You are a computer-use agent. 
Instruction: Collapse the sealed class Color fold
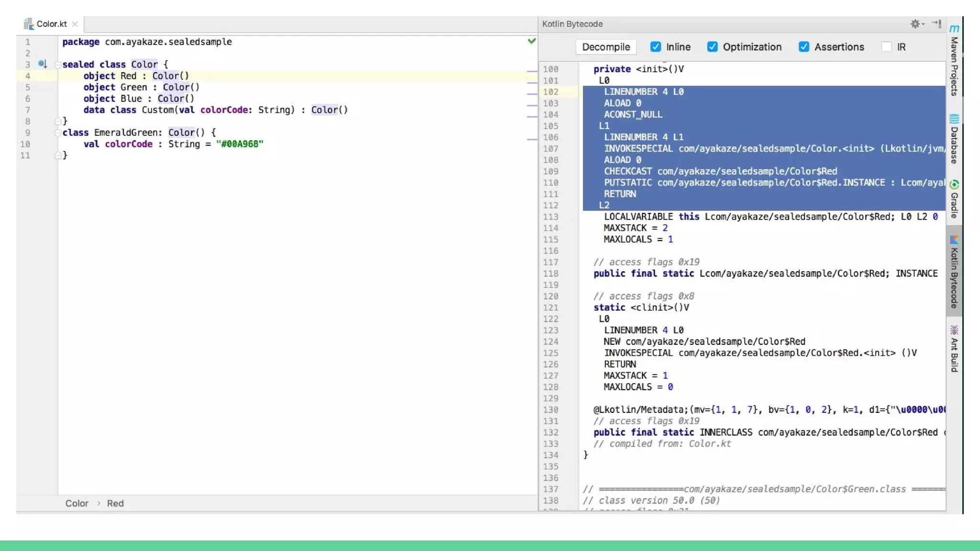click(57, 65)
